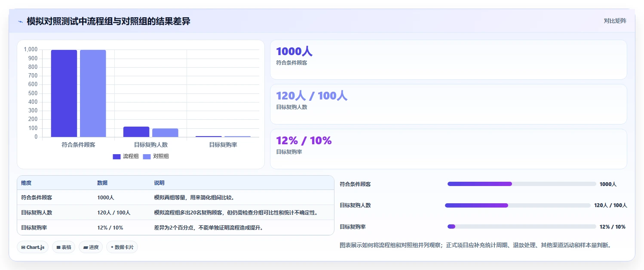Click the 1,000 y-axis tick label
The height and width of the screenshot is (270, 644).
pos(31,50)
